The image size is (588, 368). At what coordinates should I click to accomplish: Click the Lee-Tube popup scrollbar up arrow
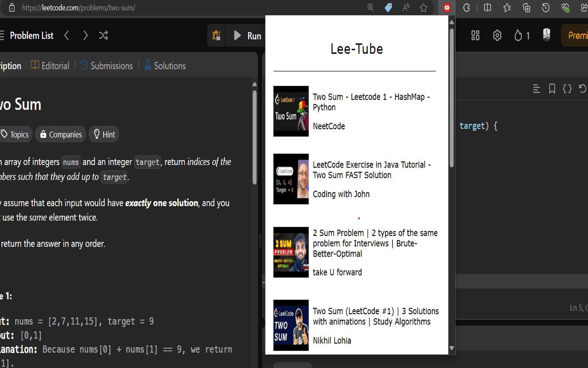coord(452,22)
